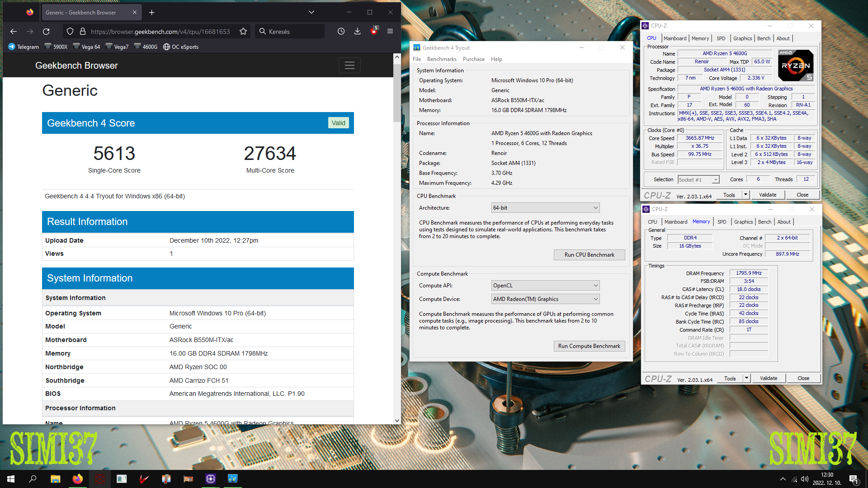Open Socket #1 selection dropdown in CPU-Z
The height and width of the screenshot is (488, 868).
(698, 179)
